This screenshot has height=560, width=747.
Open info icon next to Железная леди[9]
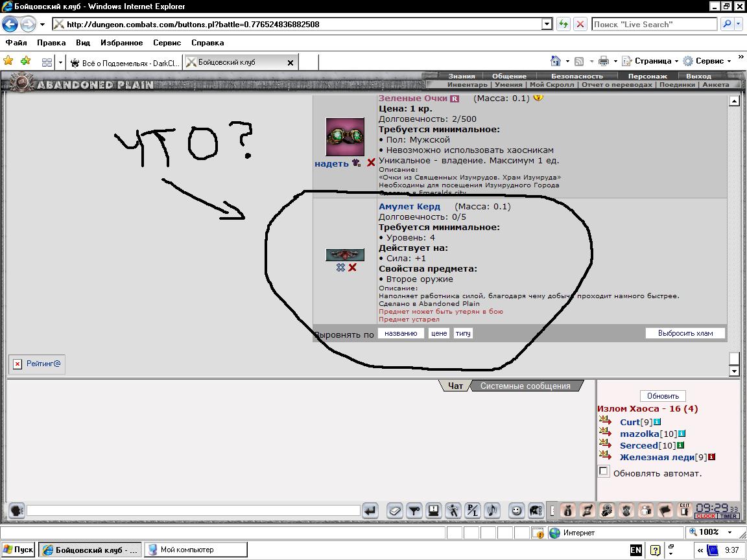click(x=711, y=457)
